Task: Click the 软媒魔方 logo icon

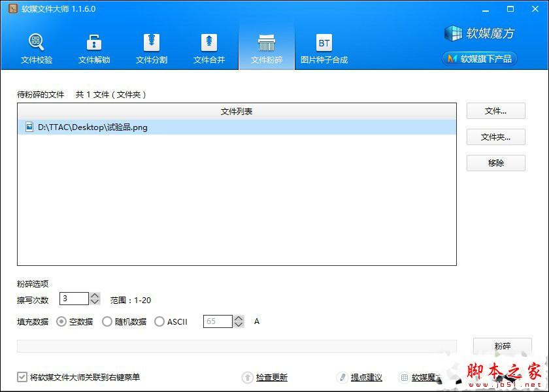Action: pyautogui.click(x=452, y=33)
